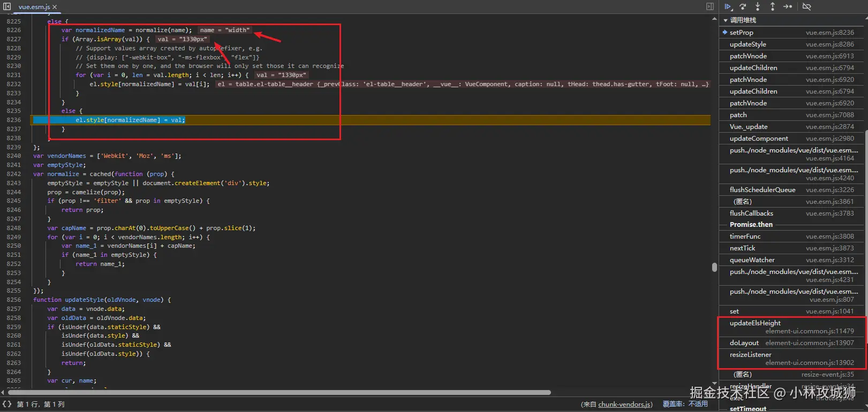868x412 pixels.
Task: Toggle the debugger sidebar panel icon
Action: (710, 6)
